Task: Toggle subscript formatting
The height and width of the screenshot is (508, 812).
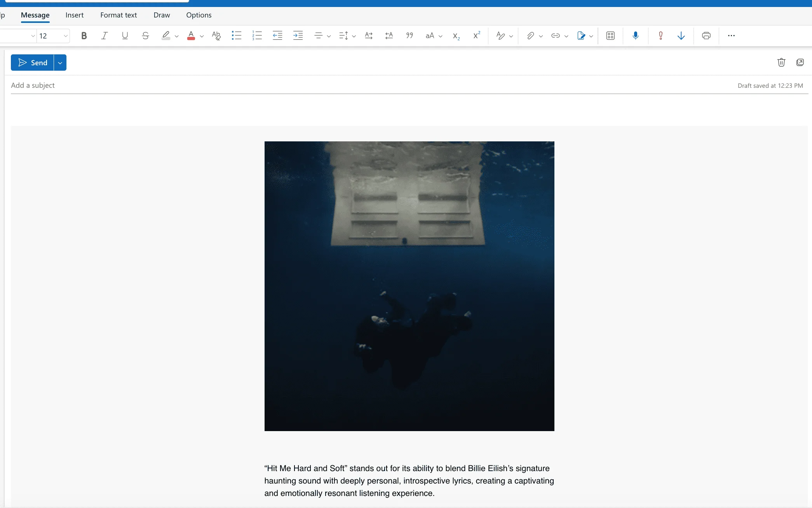Action: coord(456,36)
